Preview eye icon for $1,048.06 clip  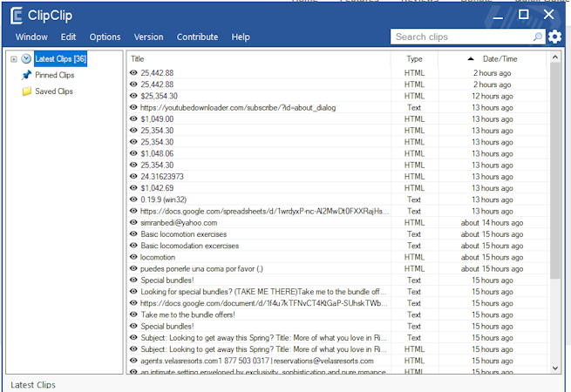click(x=133, y=153)
